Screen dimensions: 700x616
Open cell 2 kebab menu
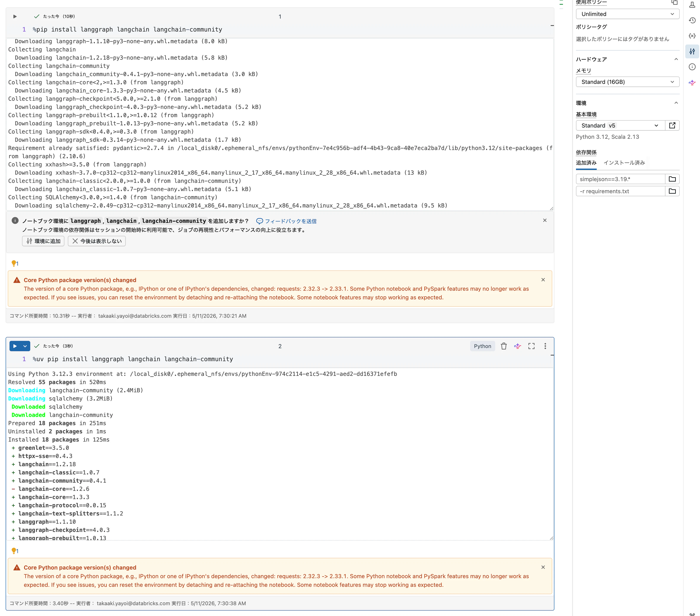(x=545, y=346)
